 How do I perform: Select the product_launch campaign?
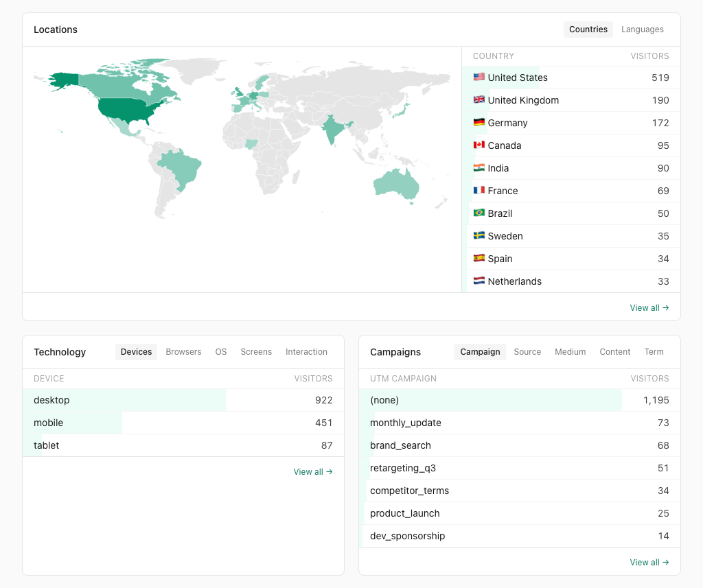pos(520,513)
